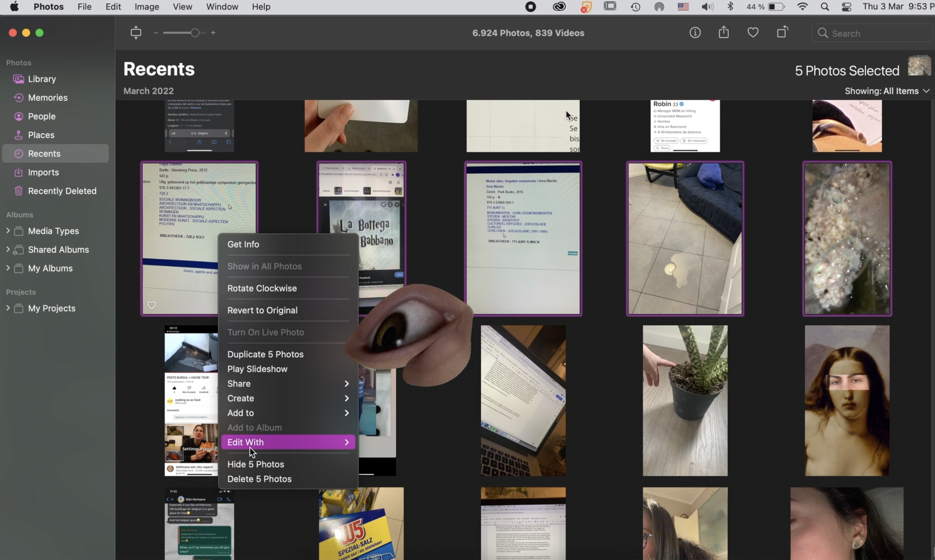Open Recently Deleted in the sidebar
Viewport: 935px width, 560px height.
point(62,191)
